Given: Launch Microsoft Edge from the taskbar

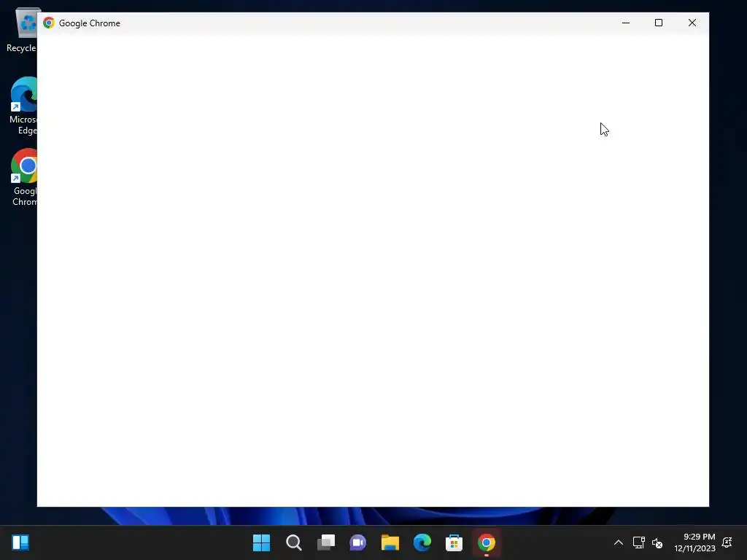Looking at the screenshot, I should coord(422,542).
